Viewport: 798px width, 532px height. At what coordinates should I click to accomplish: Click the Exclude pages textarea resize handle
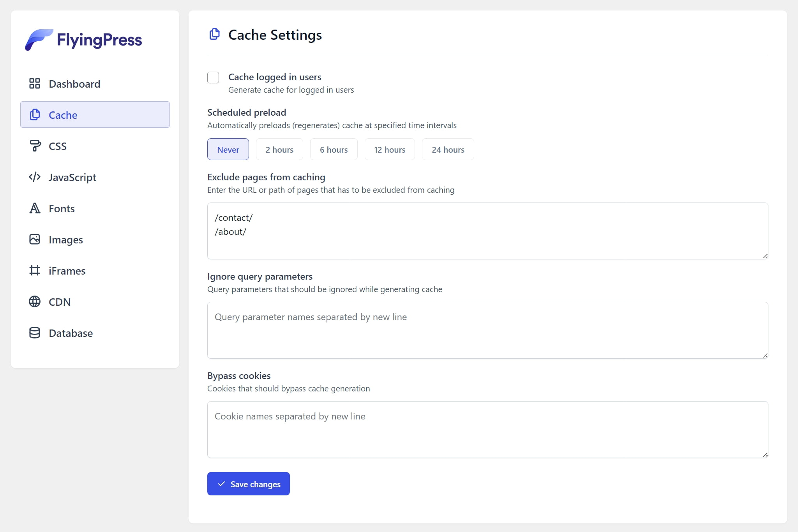765,256
